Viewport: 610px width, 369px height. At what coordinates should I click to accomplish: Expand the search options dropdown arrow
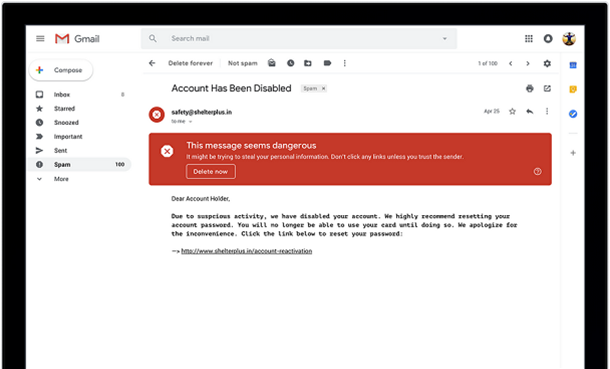tap(445, 38)
